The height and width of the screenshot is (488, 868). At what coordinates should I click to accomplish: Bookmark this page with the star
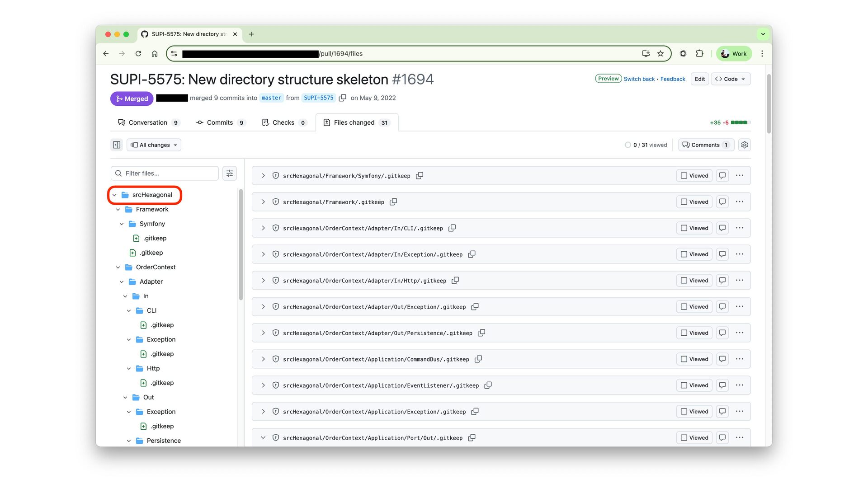coord(660,54)
